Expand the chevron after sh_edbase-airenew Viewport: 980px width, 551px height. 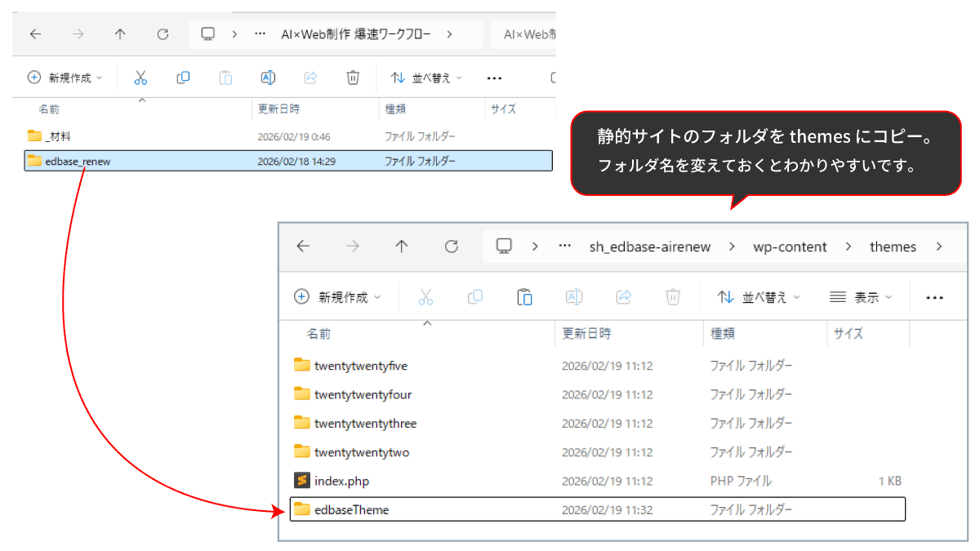[732, 247]
